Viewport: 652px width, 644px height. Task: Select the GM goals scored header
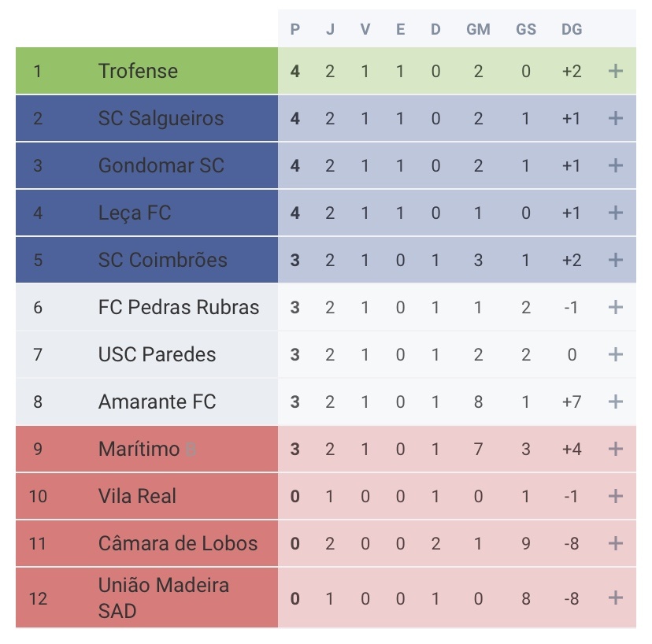tap(478, 29)
